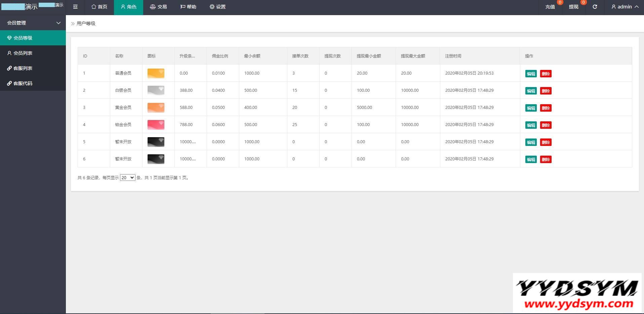Open 会员列表 in sidebar
Image resolution: width=644 pixels, height=314 pixels.
(x=33, y=53)
